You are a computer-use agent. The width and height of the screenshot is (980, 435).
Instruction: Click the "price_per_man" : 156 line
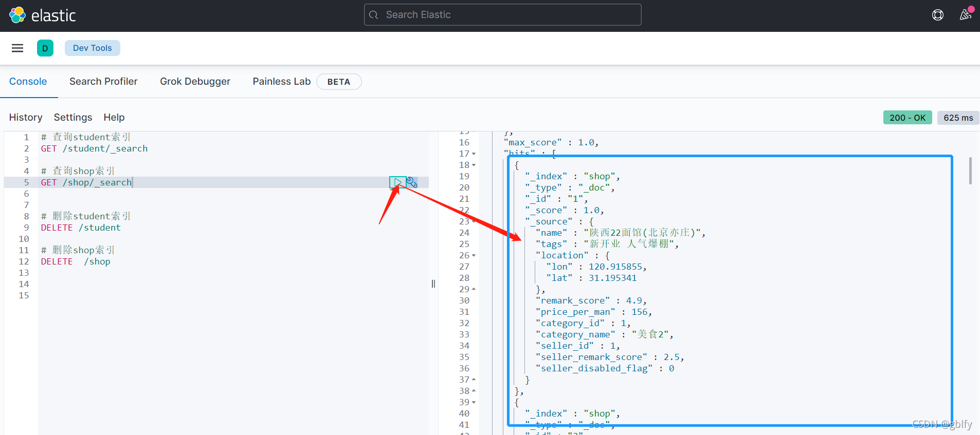coord(594,312)
